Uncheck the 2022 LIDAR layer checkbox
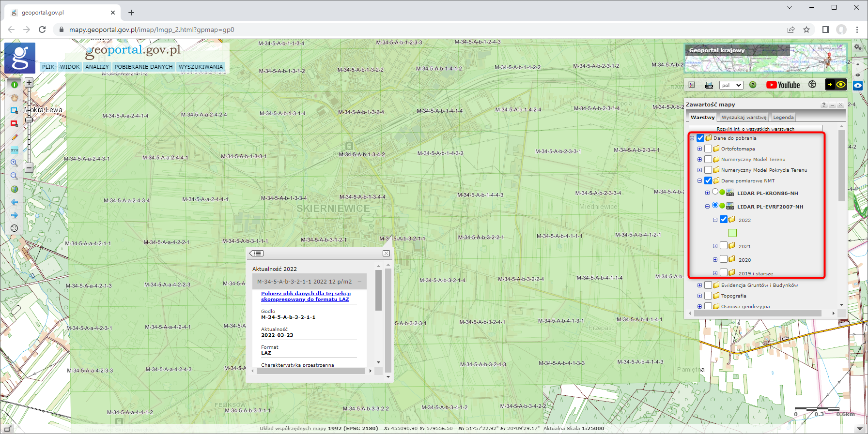 coord(724,220)
